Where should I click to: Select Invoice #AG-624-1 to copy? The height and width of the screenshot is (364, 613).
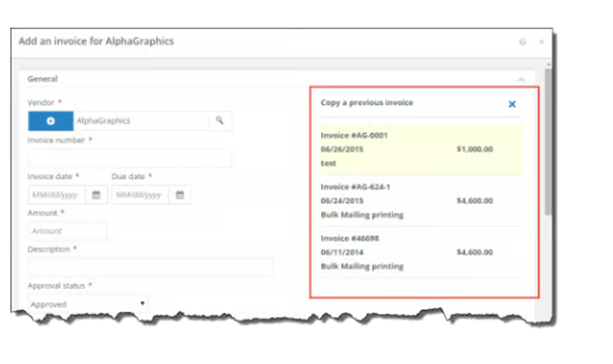(421, 200)
